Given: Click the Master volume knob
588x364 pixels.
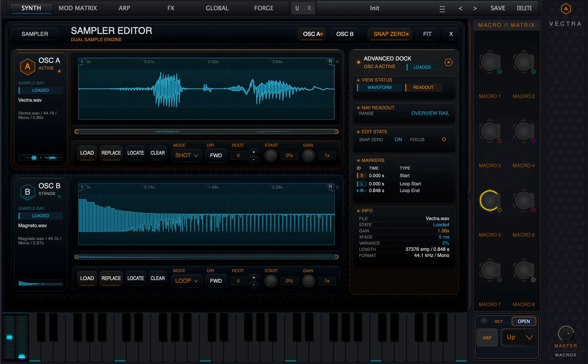Looking at the screenshot, I should pyautogui.click(x=566, y=334).
